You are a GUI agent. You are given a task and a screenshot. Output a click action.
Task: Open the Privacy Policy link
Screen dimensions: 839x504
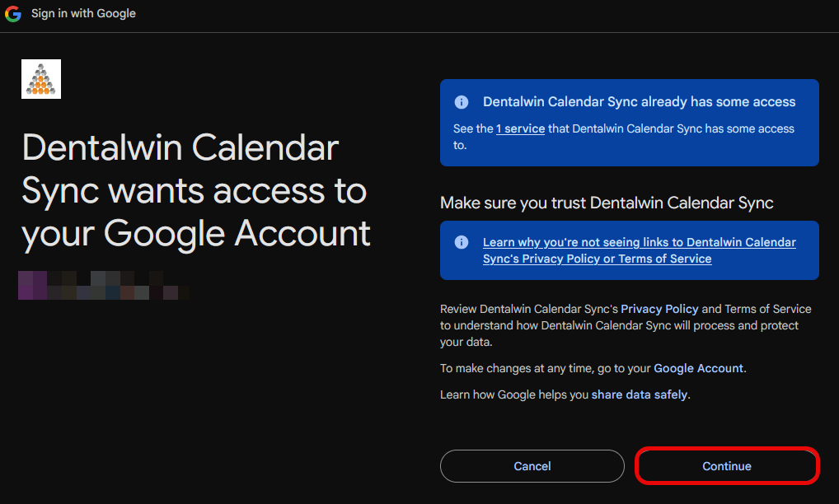tap(659, 309)
